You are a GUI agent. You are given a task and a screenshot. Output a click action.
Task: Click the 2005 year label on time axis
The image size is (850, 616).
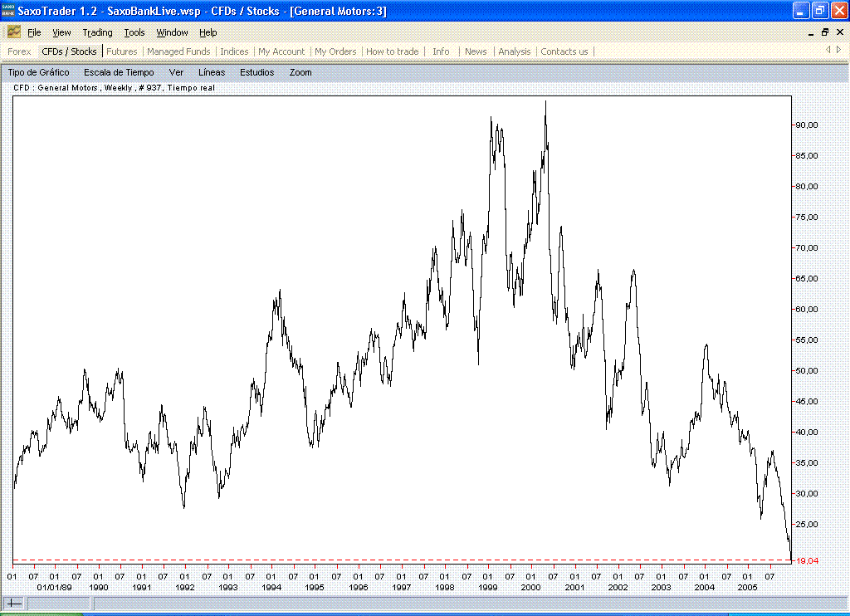pyautogui.click(x=748, y=587)
